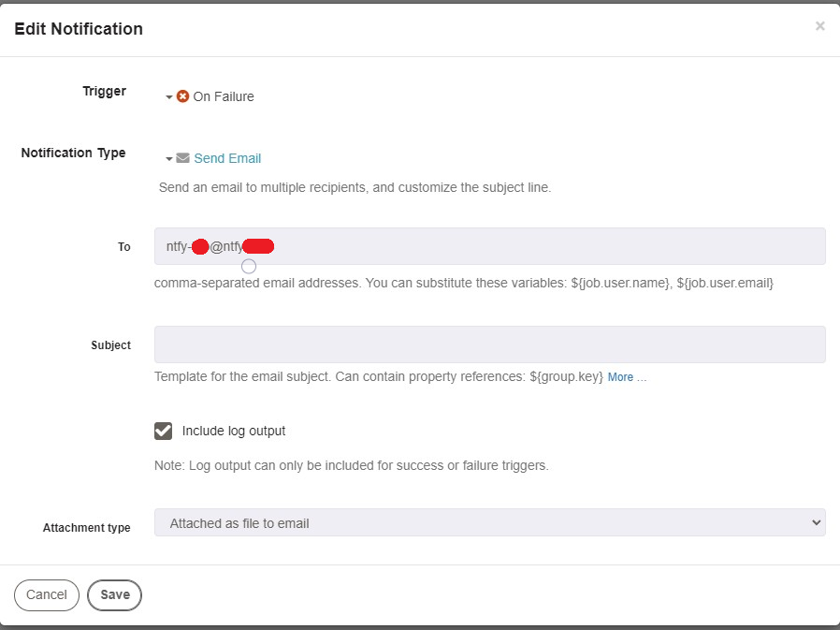Screen dimensions: 840x630
Task: Open the Attachment type combo box
Action: point(488,521)
